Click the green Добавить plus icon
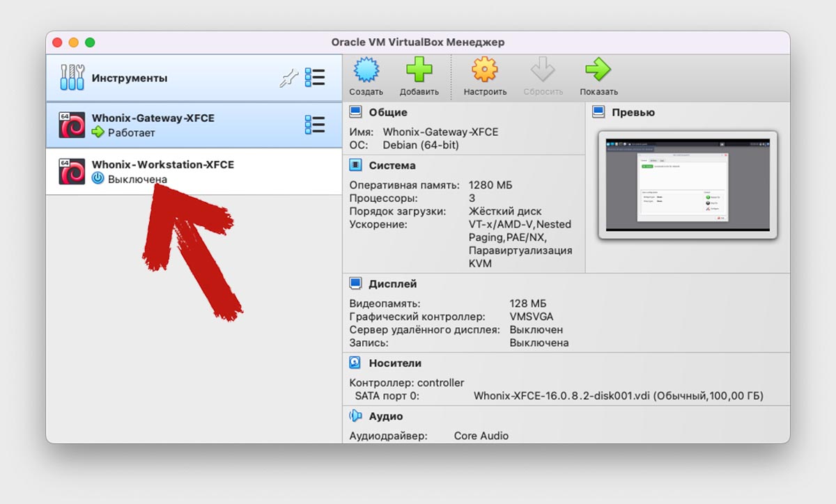 (419, 70)
